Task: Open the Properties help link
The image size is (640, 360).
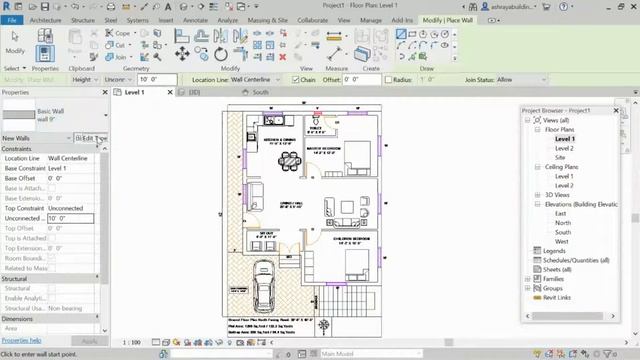Action: coord(21,340)
